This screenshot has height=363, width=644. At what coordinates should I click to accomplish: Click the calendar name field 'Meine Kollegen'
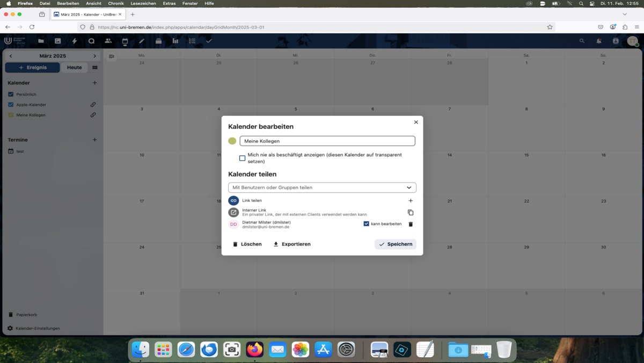pos(327,141)
